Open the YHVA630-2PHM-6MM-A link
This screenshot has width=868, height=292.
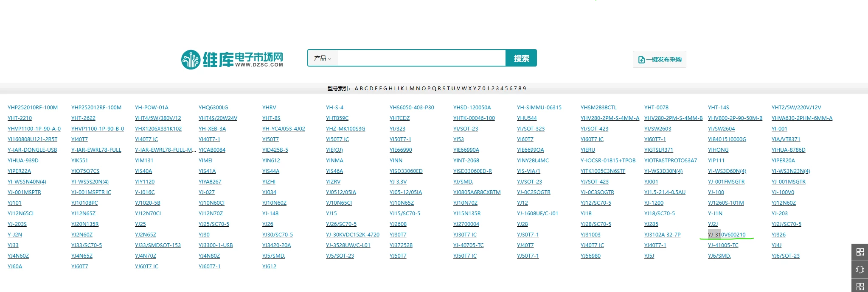tap(802, 118)
